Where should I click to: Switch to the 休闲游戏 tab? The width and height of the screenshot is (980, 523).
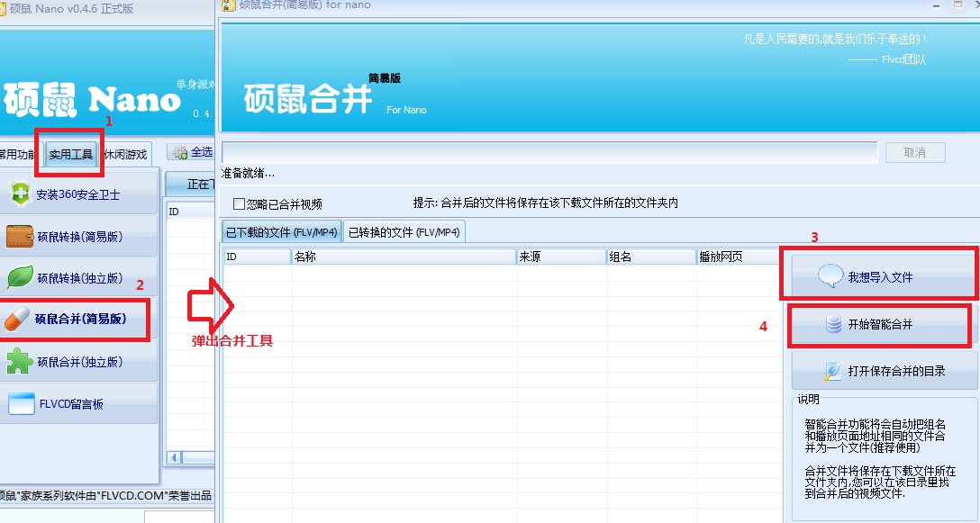pos(125,154)
